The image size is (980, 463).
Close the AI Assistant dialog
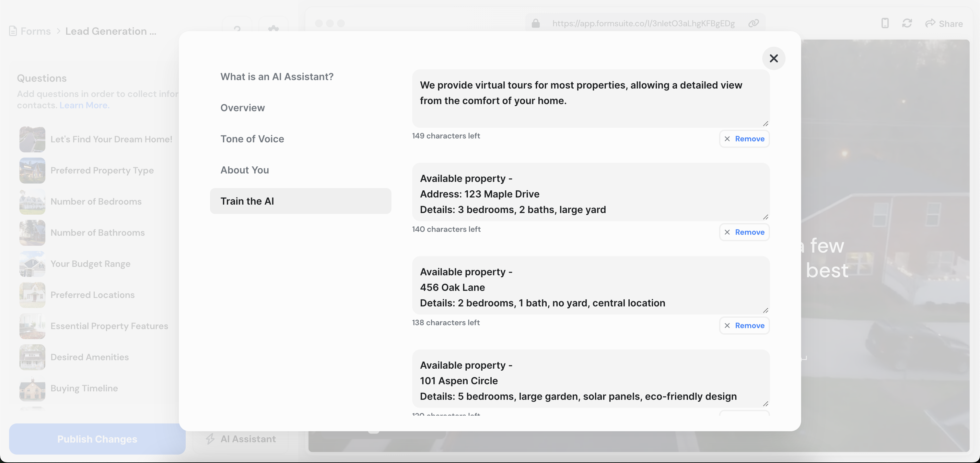(x=774, y=58)
